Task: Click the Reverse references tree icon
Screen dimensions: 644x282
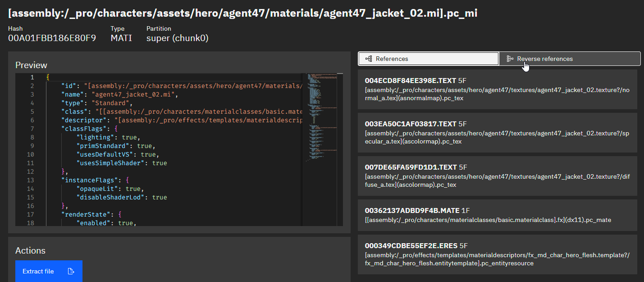Action: tap(510, 59)
